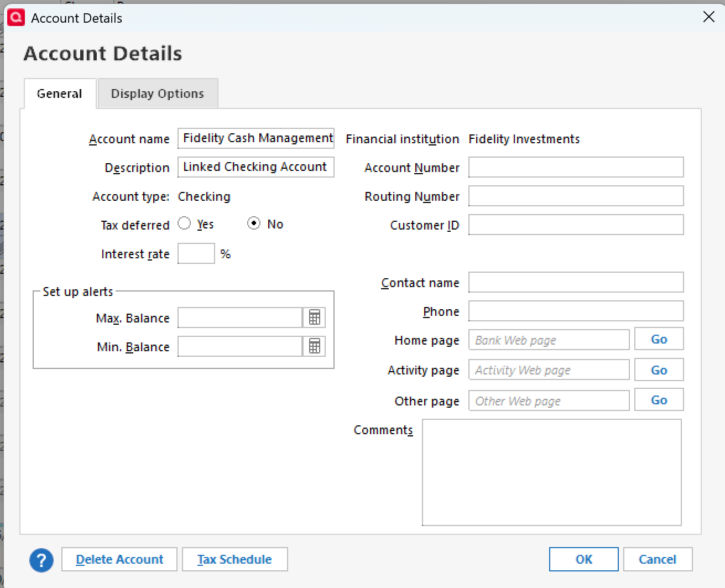The height and width of the screenshot is (588, 725).
Task: Cancel the Account Details dialog
Action: point(658,559)
